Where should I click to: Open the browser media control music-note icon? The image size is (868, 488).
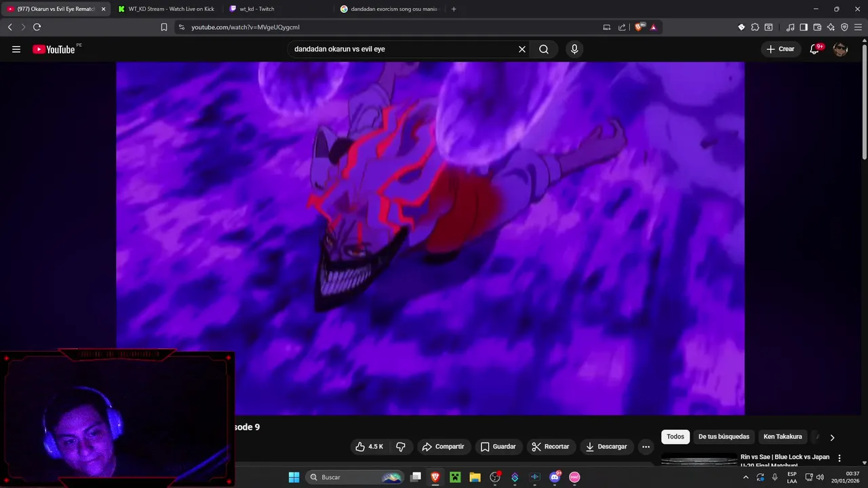[x=790, y=27]
